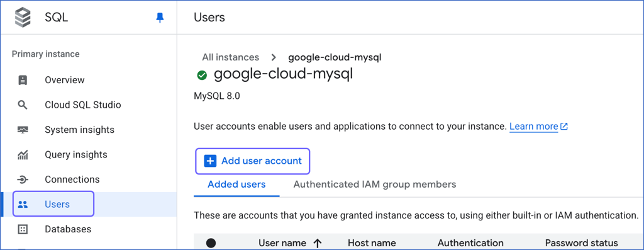Click the Add user account button
Screen dimensions: 644x250
pyautogui.click(x=253, y=161)
